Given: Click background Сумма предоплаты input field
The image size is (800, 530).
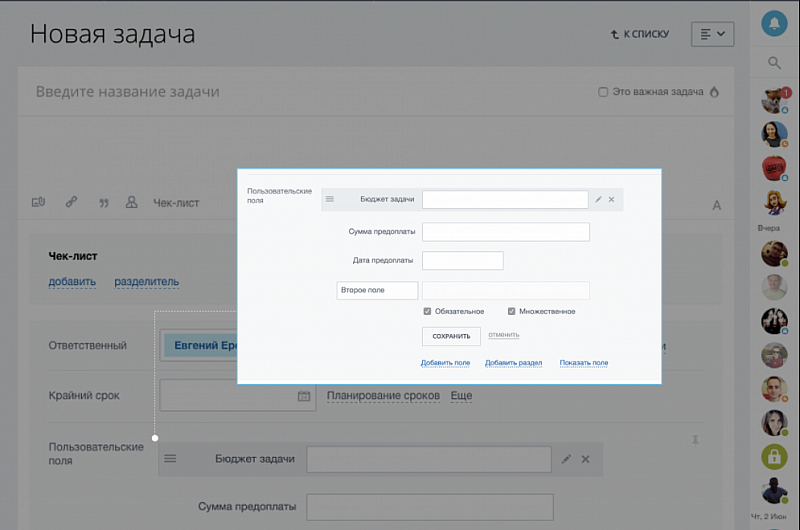Looking at the screenshot, I should tap(430, 507).
